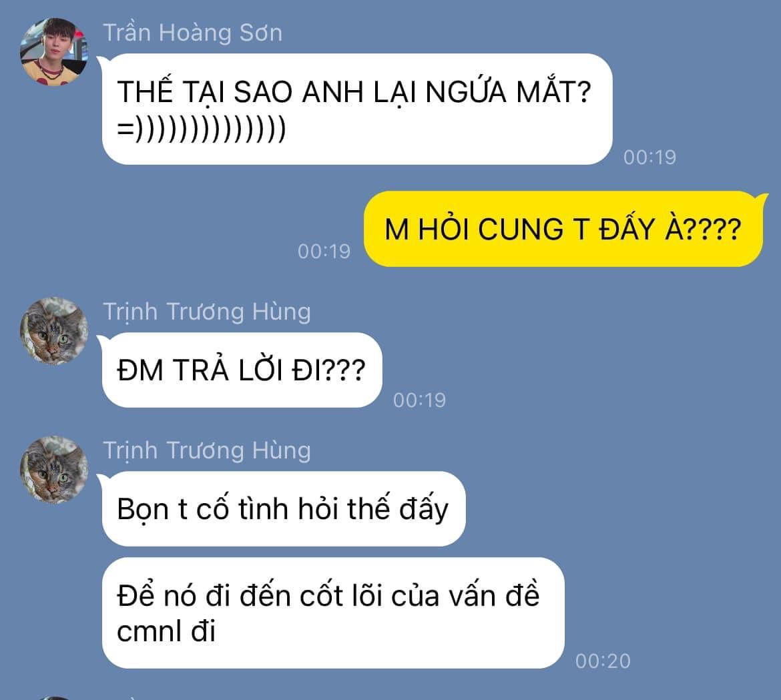Open the partially visible avatar at the bottom edge
Viewport: 781px width, 700px height.
pyautogui.click(x=54, y=699)
